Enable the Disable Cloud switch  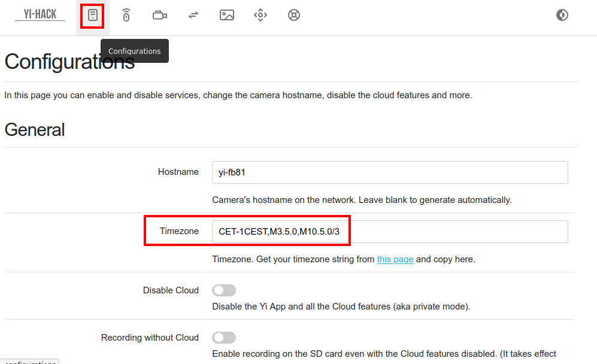pyautogui.click(x=224, y=290)
